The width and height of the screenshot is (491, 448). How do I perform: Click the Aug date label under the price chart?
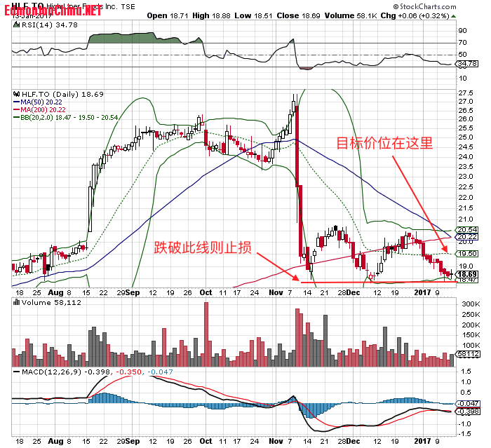coord(55,293)
